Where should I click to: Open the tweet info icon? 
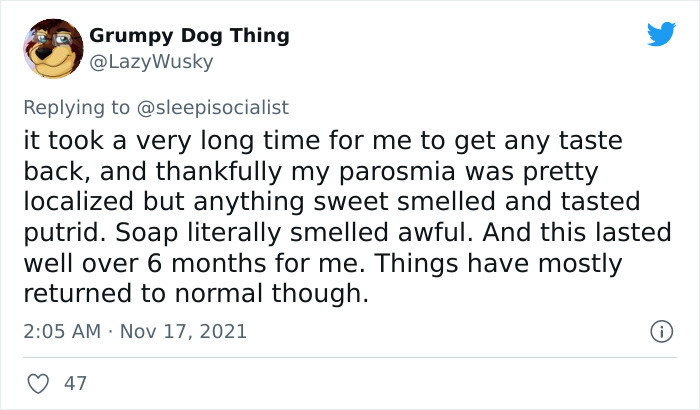point(661,330)
